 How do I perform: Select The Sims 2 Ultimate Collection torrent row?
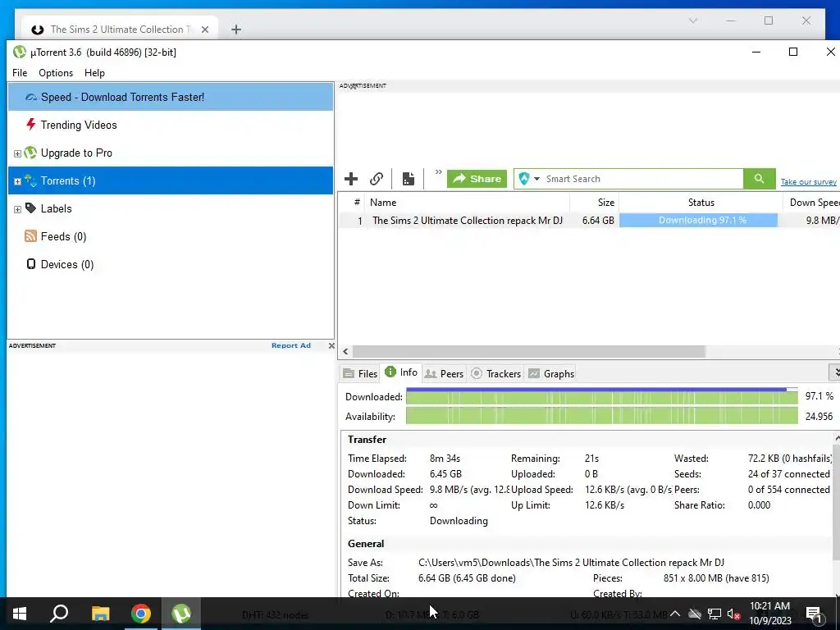tap(589, 220)
